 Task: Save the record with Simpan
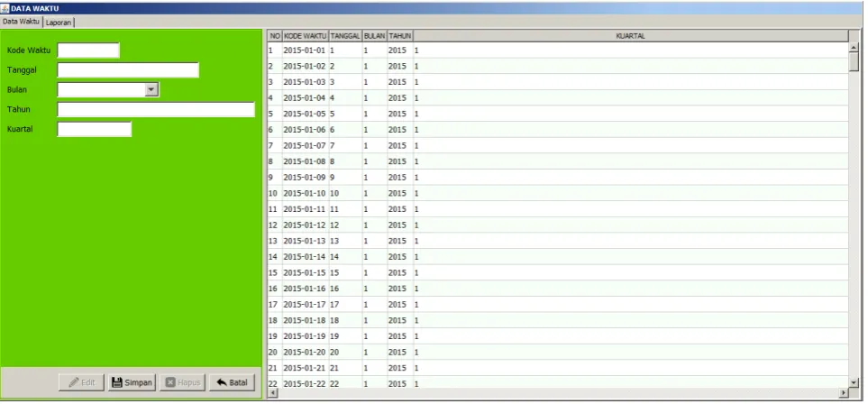pyautogui.click(x=132, y=382)
